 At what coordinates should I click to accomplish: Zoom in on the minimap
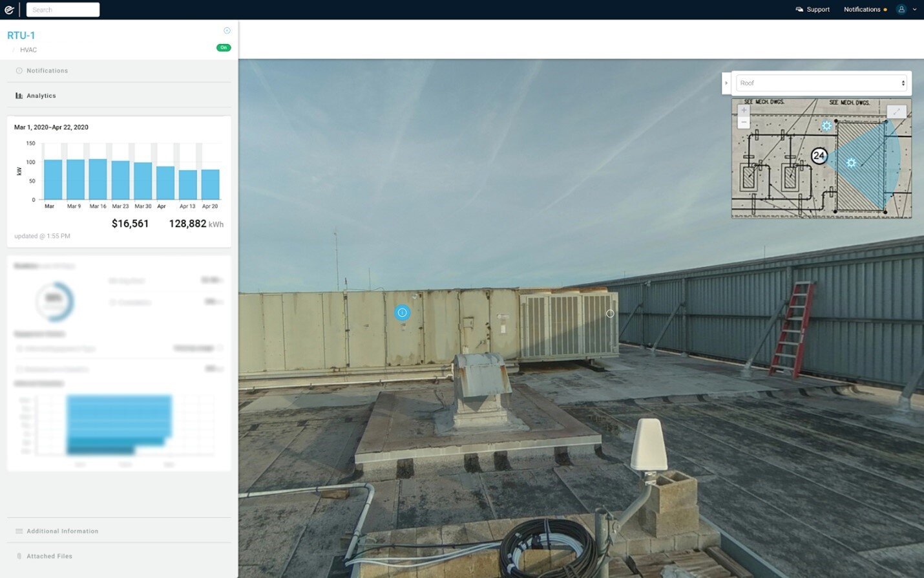744,110
